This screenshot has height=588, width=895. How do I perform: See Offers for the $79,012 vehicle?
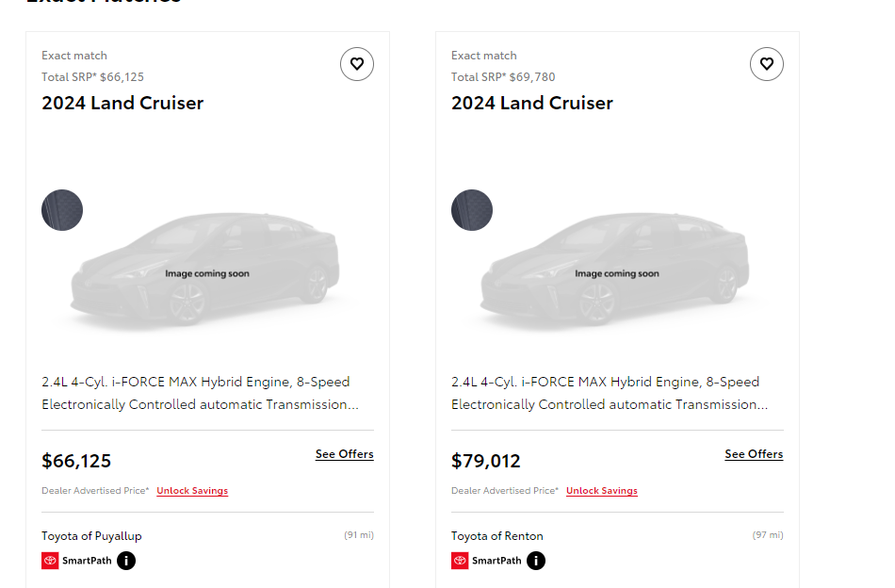[x=754, y=454]
